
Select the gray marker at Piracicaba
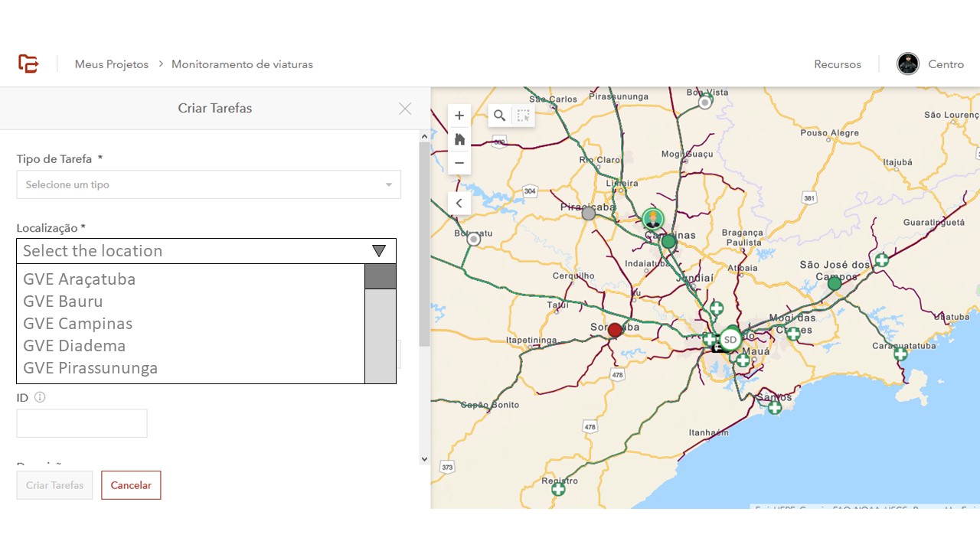pos(588,214)
